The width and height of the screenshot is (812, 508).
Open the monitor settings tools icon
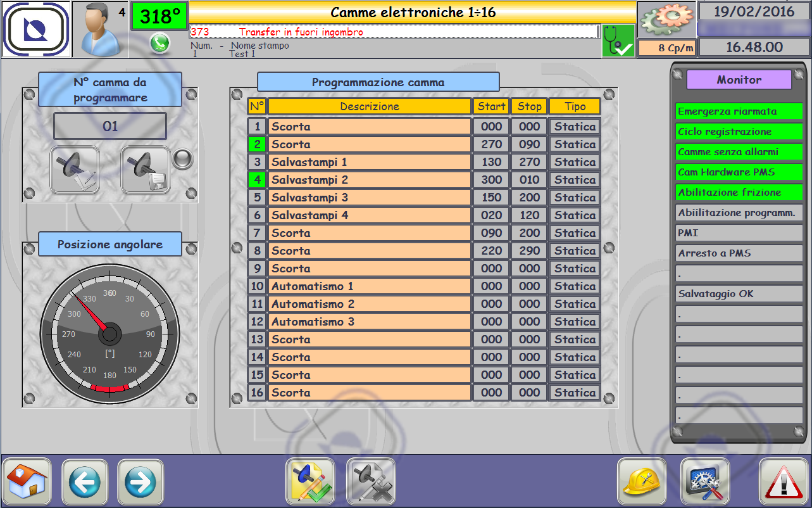(x=705, y=482)
